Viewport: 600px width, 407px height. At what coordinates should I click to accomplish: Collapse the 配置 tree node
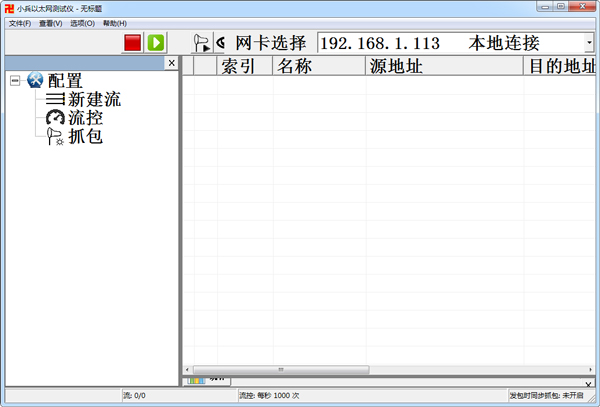[15, 80]
